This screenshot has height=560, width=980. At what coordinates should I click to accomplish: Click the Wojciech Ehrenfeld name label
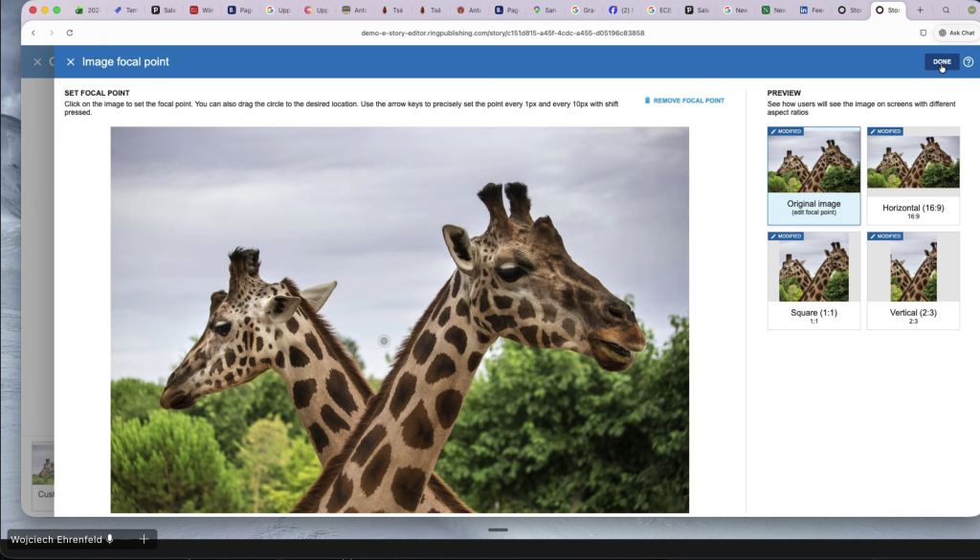(56, 539)
